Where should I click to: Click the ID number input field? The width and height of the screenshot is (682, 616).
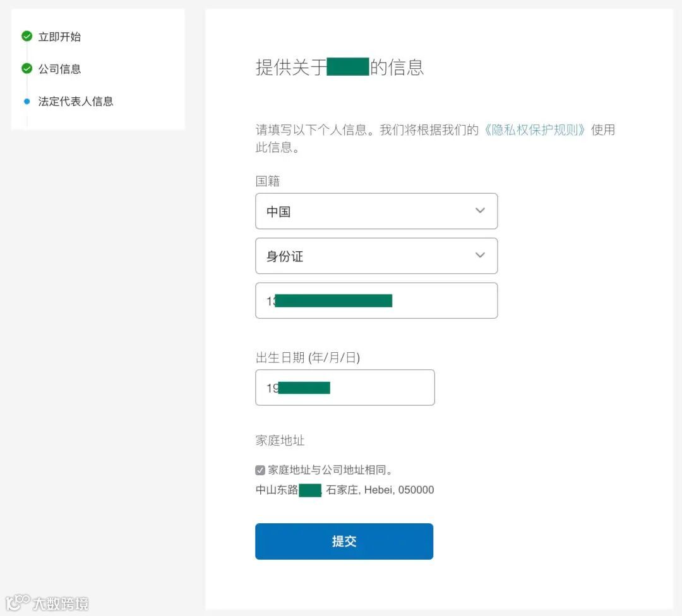[376, 300]
